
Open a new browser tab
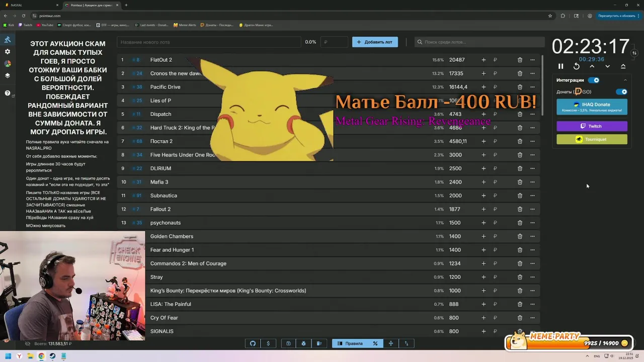click(126, 5)
